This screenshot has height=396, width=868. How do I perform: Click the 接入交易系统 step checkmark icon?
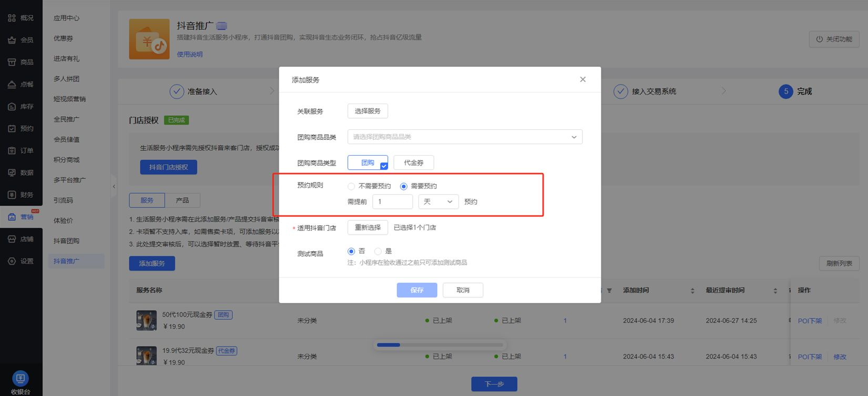click(x=621, y=92)
